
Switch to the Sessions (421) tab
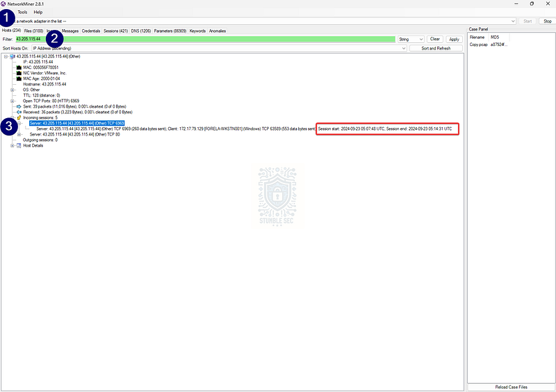click(115, 31)
